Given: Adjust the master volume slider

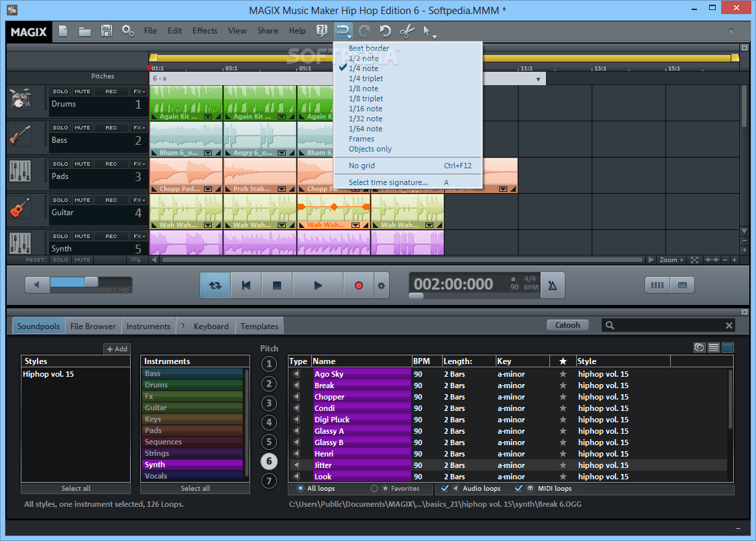Looking at the screenshot, I should click(x=91, y=282).
